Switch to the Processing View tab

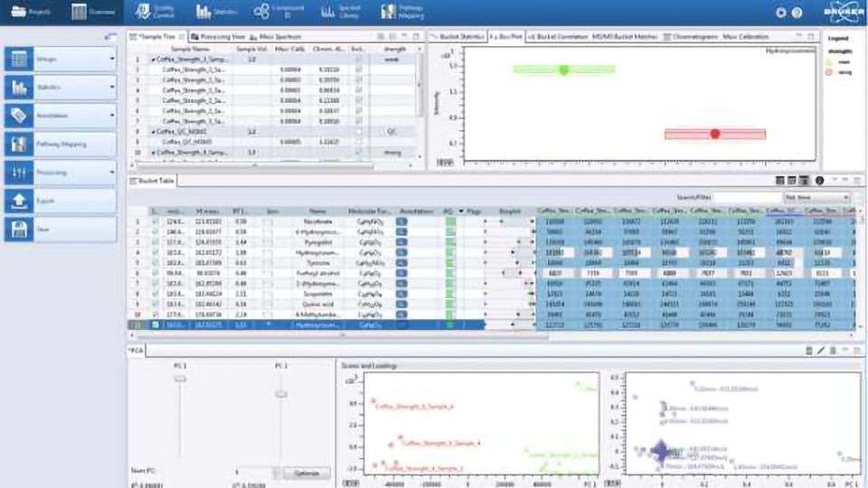click(x=218, y=36)
